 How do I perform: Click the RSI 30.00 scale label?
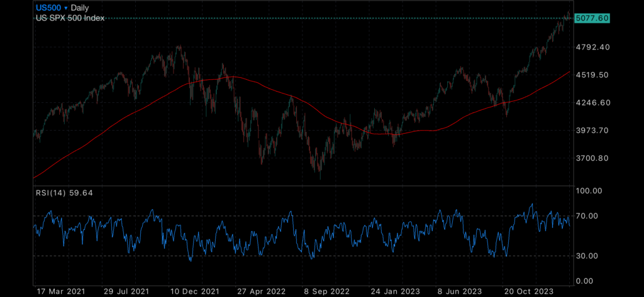pos(587,256)
